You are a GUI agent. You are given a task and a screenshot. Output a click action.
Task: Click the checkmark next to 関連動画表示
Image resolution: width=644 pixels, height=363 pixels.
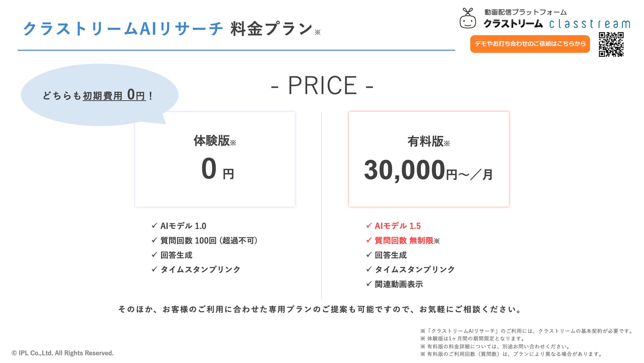(x=369, y=284)
